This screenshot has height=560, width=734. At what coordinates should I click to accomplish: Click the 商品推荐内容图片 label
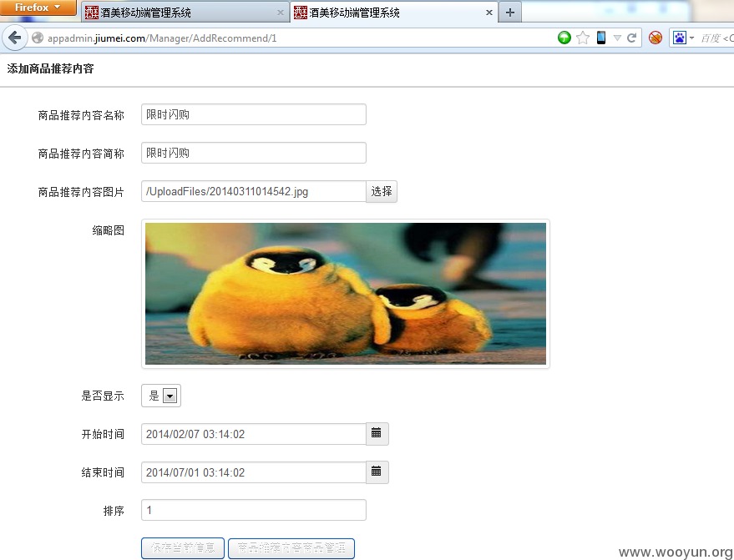81,192
